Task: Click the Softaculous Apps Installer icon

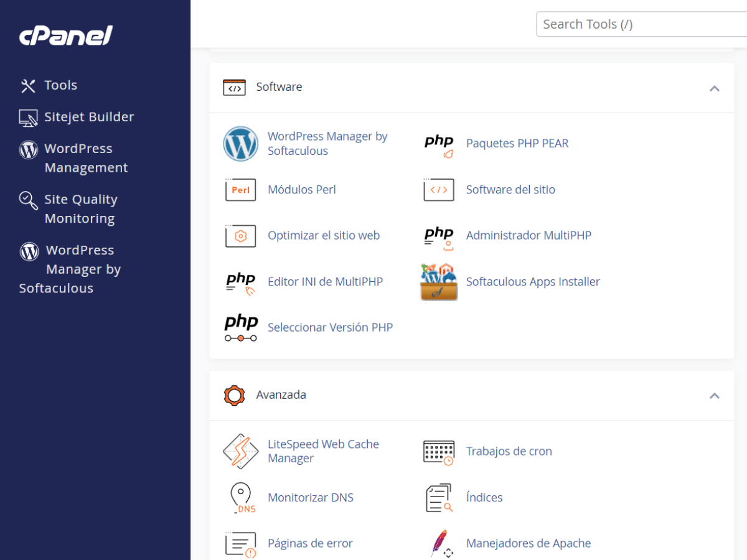Action: point(439,282)
